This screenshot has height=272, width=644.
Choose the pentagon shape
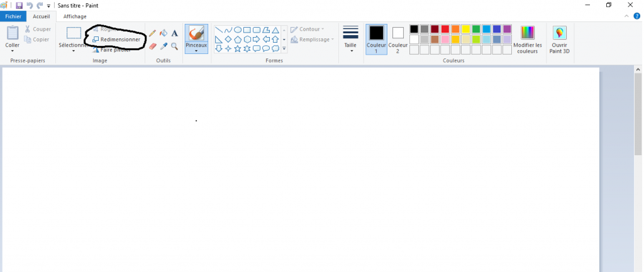pyautogui.click(x=238, y=40)
